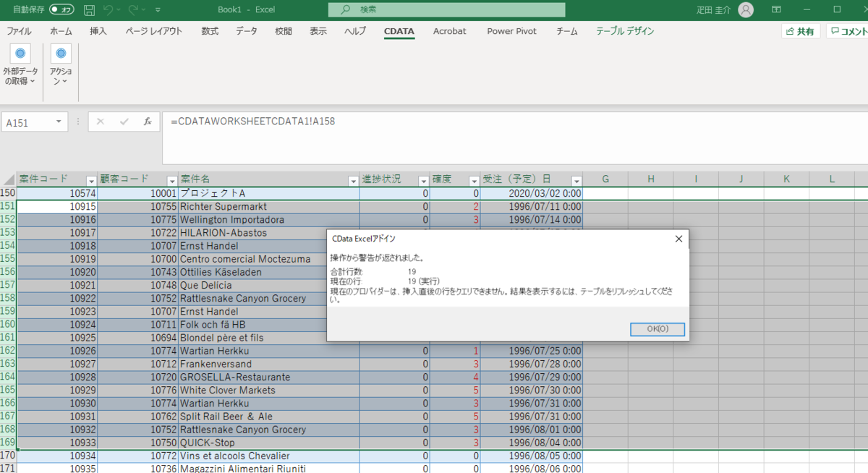Click the Undo icon
This screenshot has height=473, width=868.
pos(109,9)
